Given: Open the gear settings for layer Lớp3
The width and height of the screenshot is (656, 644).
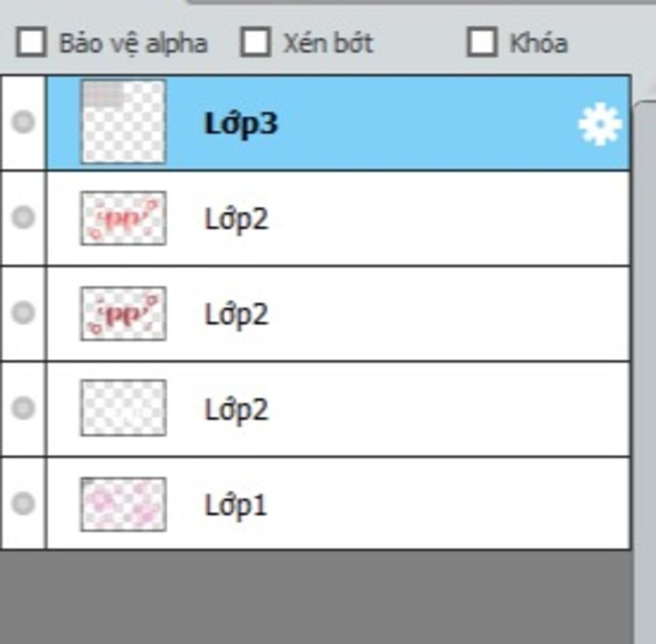Looking at the screenshot, I should coord(600,124).
